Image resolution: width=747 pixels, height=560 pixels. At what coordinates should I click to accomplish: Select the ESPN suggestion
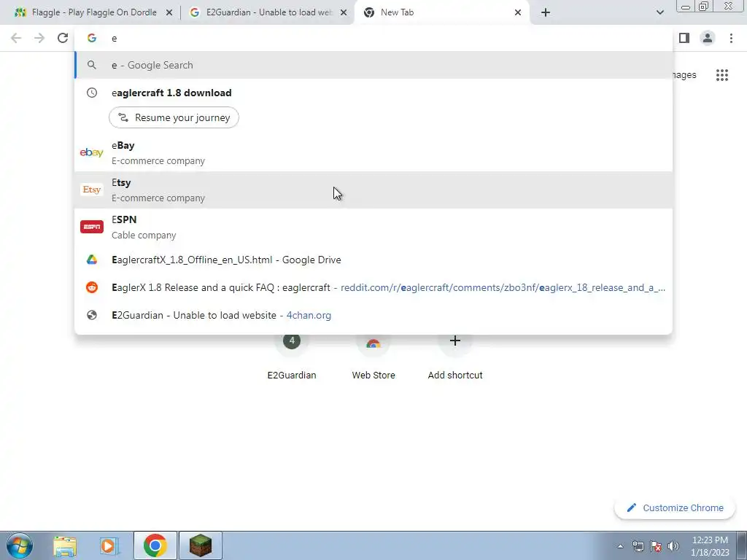click(373, 227)
